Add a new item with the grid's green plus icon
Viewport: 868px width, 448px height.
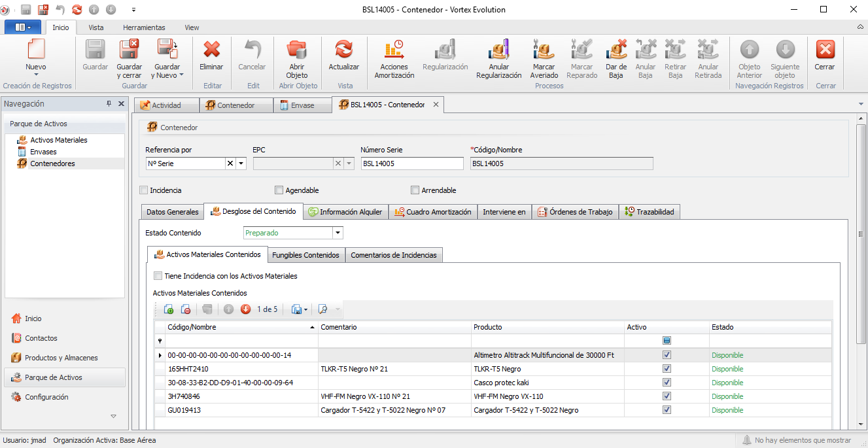pyautogui.click(x=169, y=309)
